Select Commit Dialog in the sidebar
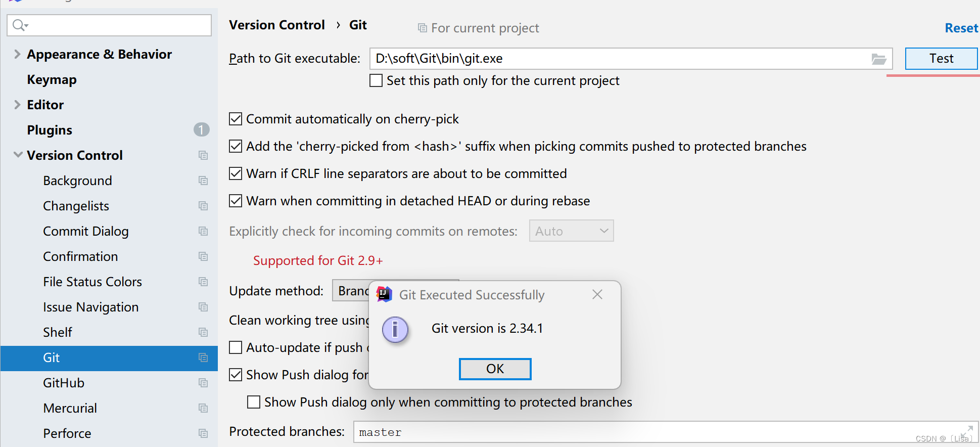 [x=85, y=231]
